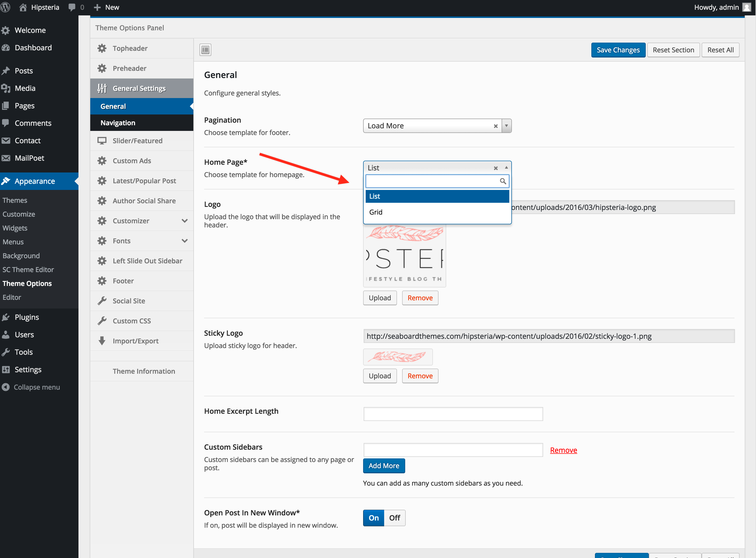This screenshot has width=756, height=558.
Task: Expand the Customizer section chevron
Action: tap(185, 221)
